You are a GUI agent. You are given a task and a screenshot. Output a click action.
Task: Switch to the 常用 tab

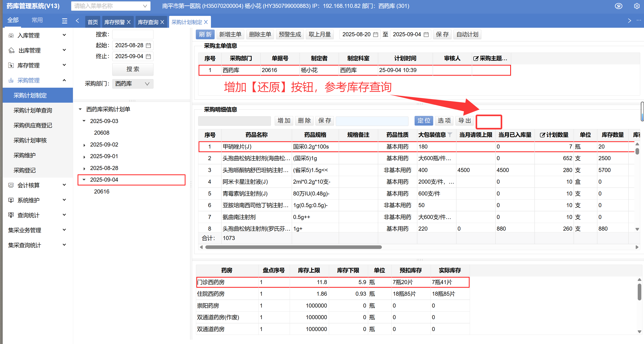(37, 20)
